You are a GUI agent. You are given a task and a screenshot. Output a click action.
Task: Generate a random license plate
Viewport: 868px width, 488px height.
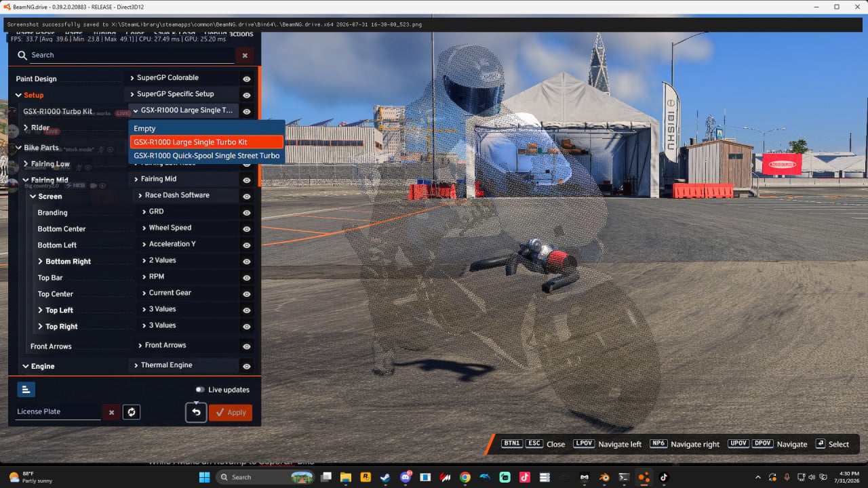point(132,412)
